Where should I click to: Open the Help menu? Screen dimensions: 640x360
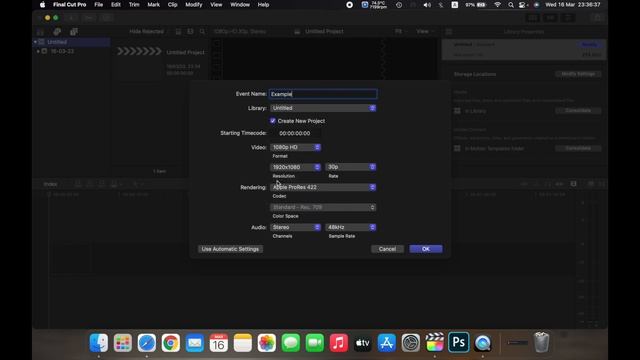tap(263, 5)
